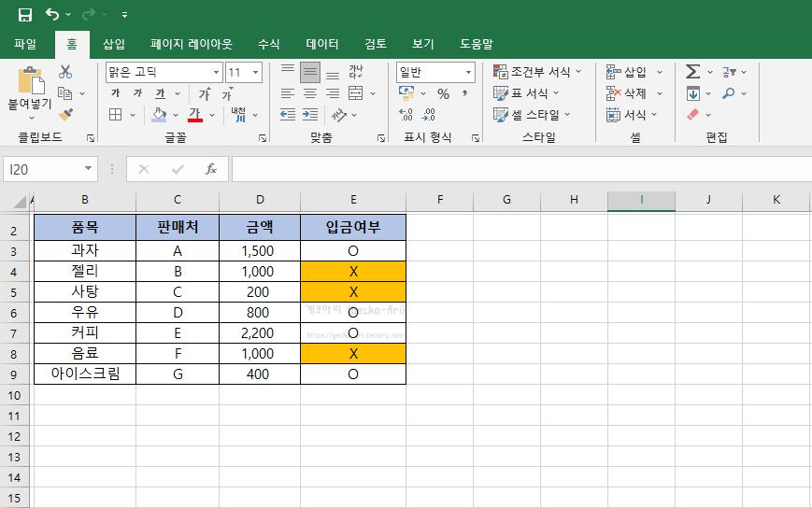Apply the fill color bucket
The height and width of the screenshot is (508, 812).
159,114
